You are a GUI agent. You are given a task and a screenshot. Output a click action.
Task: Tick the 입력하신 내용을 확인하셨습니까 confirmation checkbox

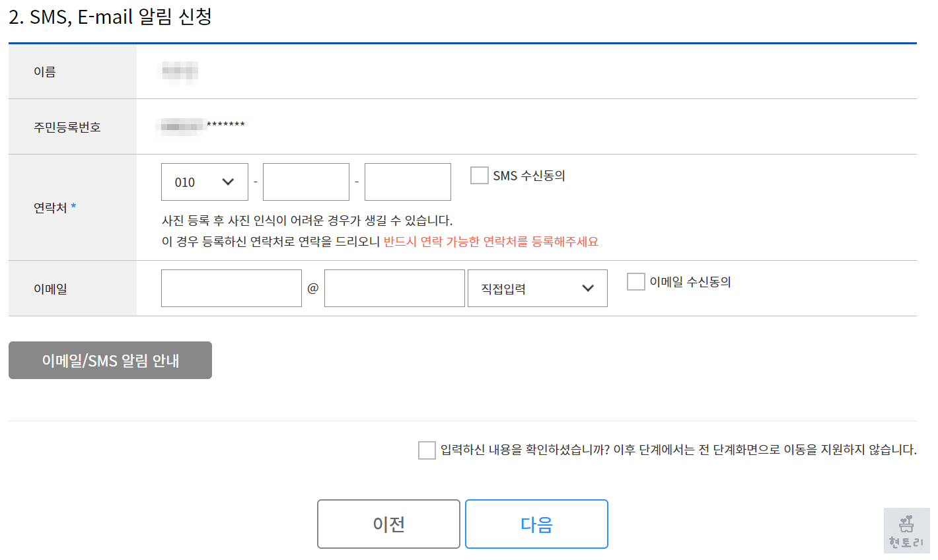(427, 450)
